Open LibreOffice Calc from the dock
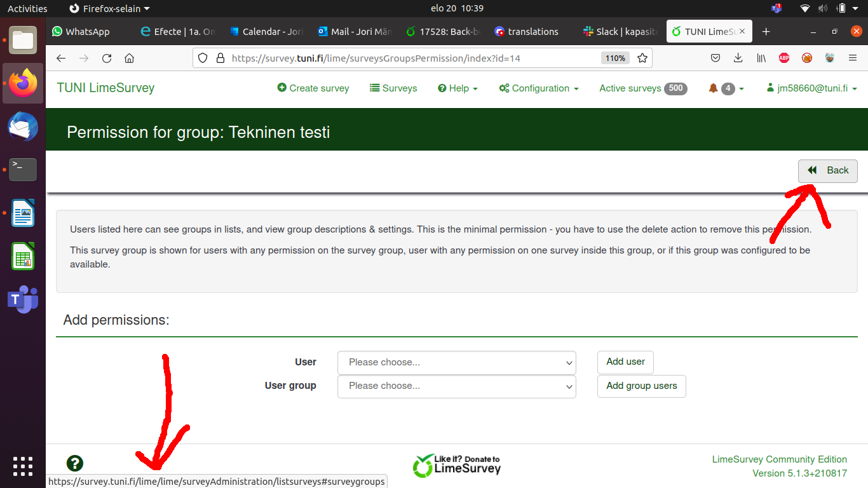This screenshot has width=868, height=488. coord(23,256)
